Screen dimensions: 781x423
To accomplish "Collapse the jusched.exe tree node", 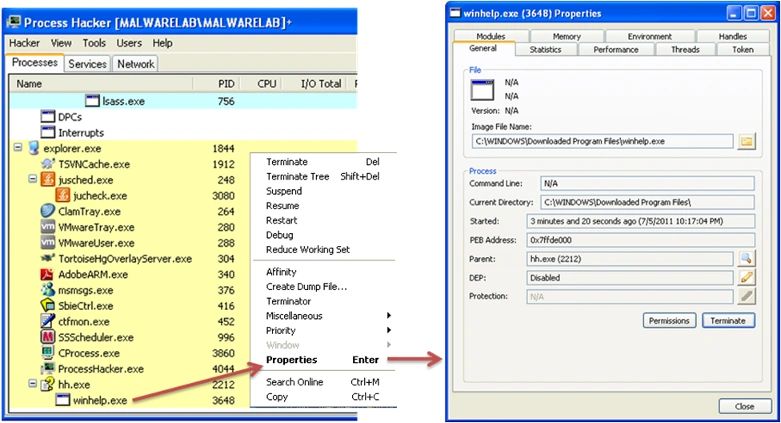I will [33, 178].
